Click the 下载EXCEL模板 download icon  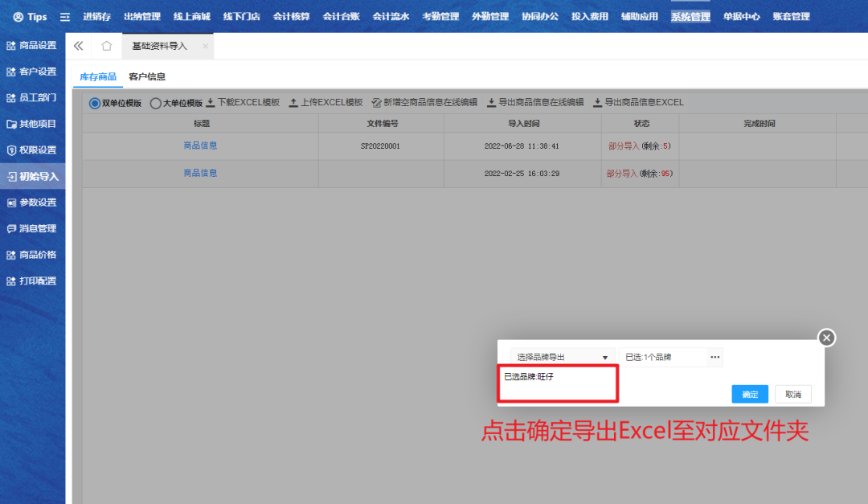(x=211, y=103)
